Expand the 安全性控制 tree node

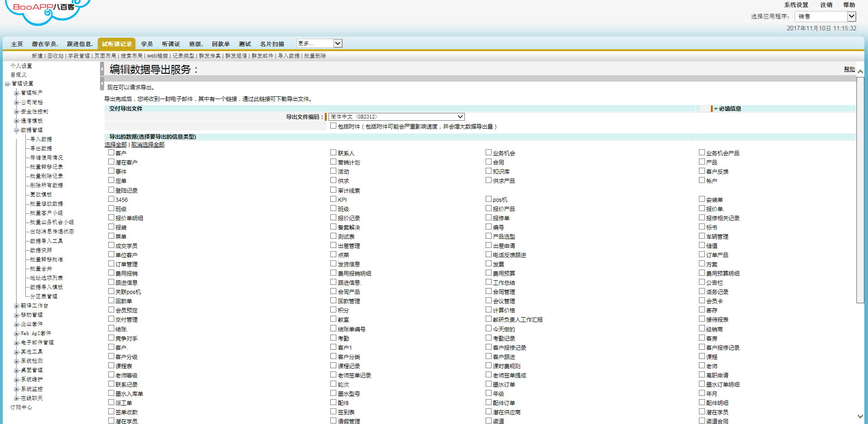pyautogui.click(x=17, y=112)
